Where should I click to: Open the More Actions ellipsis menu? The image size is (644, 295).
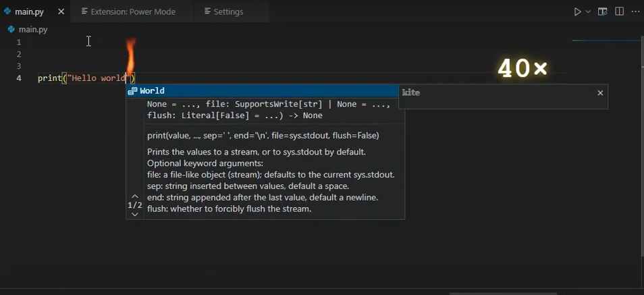pos(635,11)
